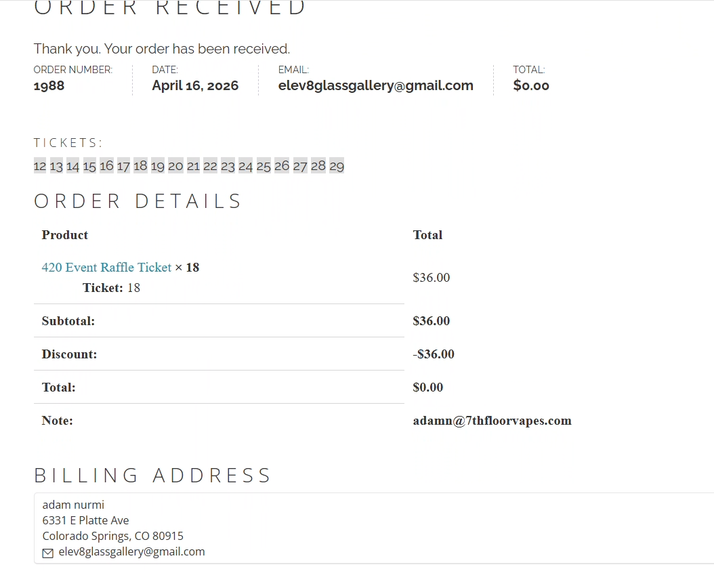Screen dimensions: 714x588
Task: Click the billing email next to envelope
Action: pyautogui.click(x=131, y=551)
